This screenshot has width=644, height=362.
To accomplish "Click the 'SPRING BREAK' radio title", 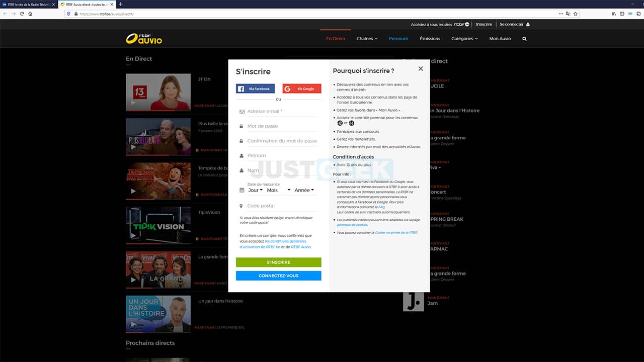I will (x=446, y=219).
